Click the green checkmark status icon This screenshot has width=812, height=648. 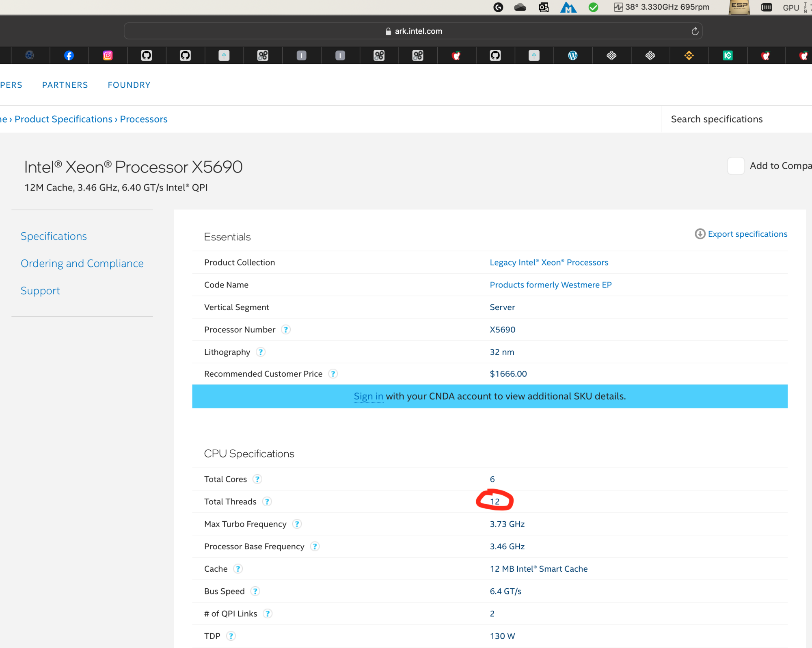pos(593,7)
